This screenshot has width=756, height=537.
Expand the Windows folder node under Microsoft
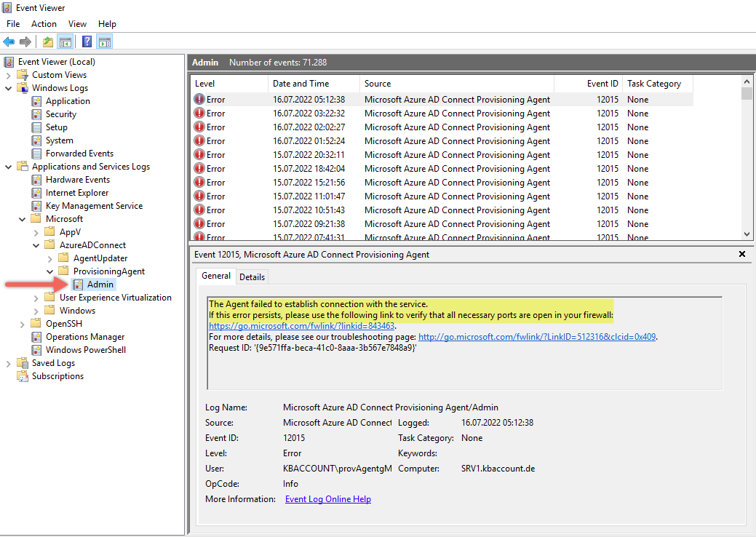click(x=36, y=311)
